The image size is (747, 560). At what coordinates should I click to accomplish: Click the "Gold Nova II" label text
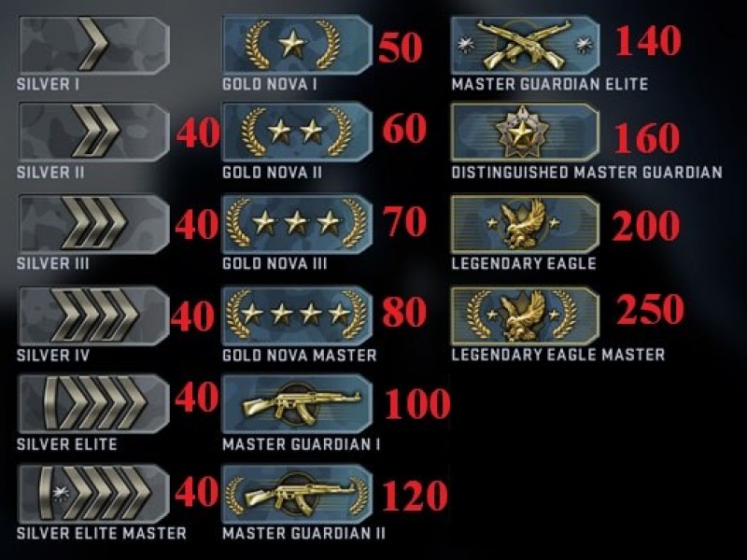(x=272, y=173)
